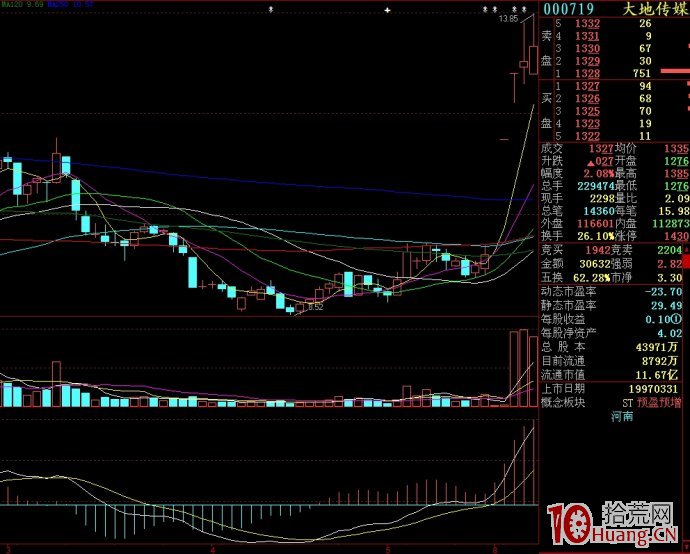690x554 pixels.
Task: Click the 每股净资产 value 4.02
Action: 670,333
